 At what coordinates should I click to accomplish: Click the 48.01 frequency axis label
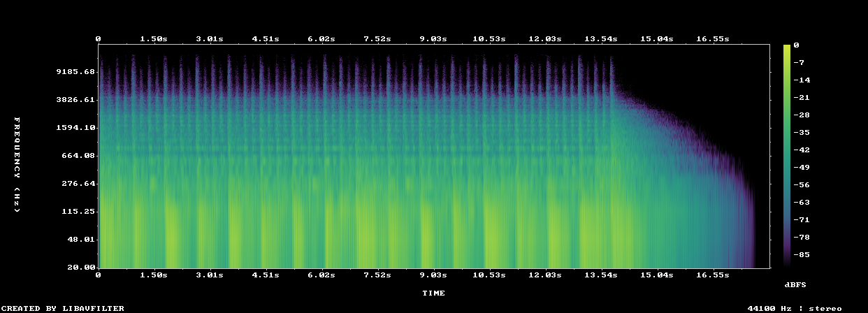click(81, 240)
